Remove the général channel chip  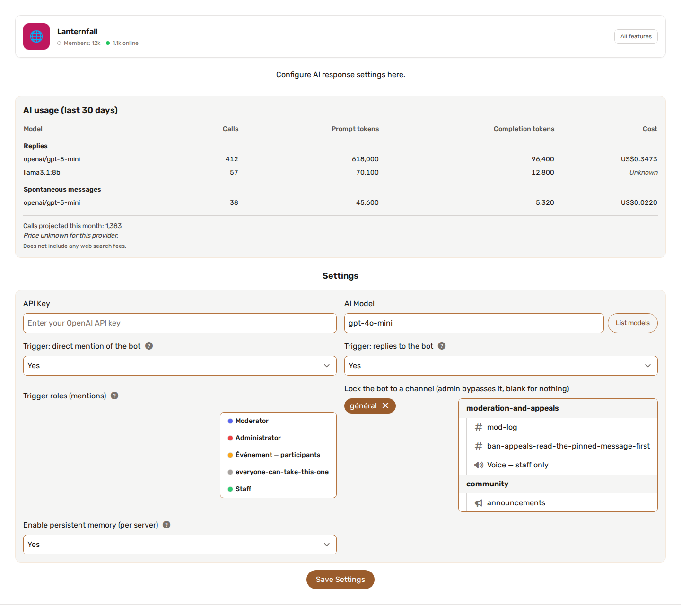tap(385, 405)
